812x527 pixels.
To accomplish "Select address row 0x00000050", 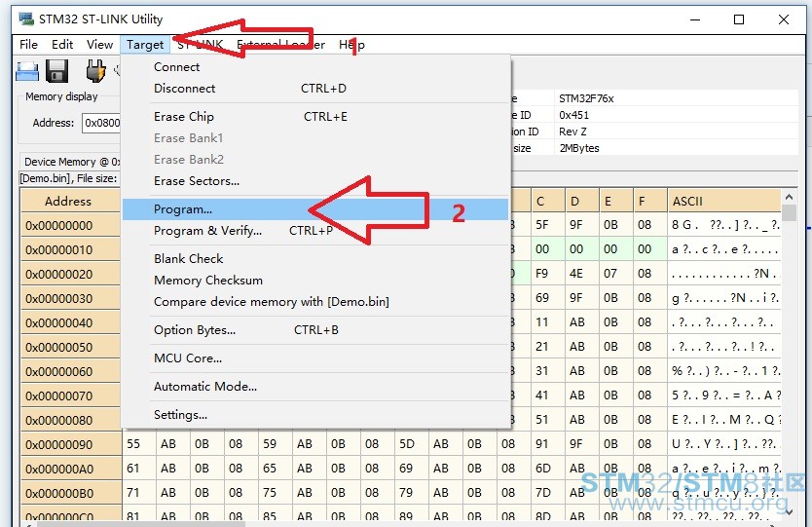I will 70,347.
